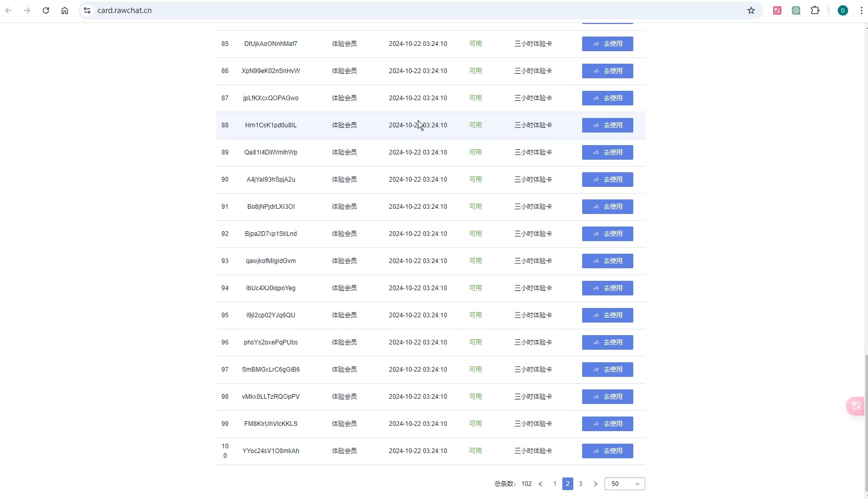Image resolution: width=868 pixels, height=499 pixels.
Task: Use card qawjkofMlgldGvm in row 93
Action: (608, 261)
